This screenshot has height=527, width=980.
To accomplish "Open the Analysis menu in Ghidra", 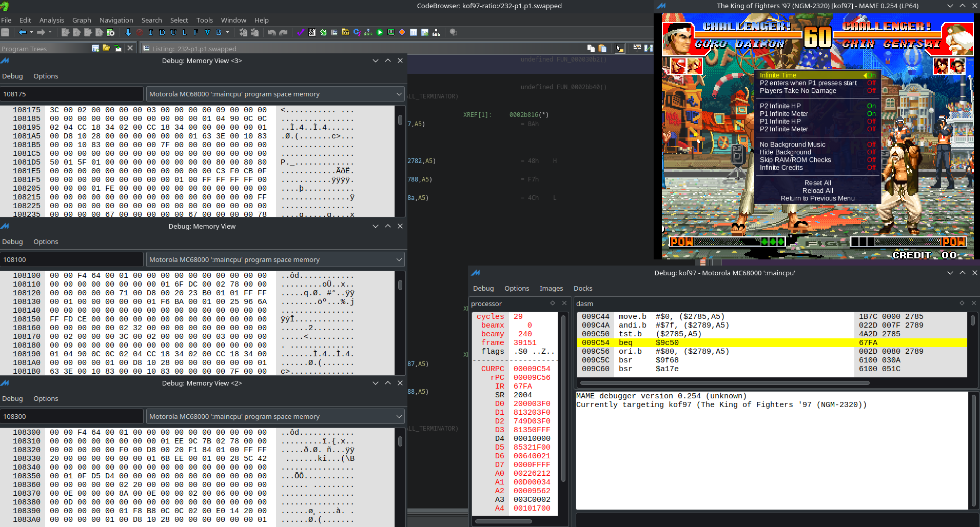I will pos(52,20).
